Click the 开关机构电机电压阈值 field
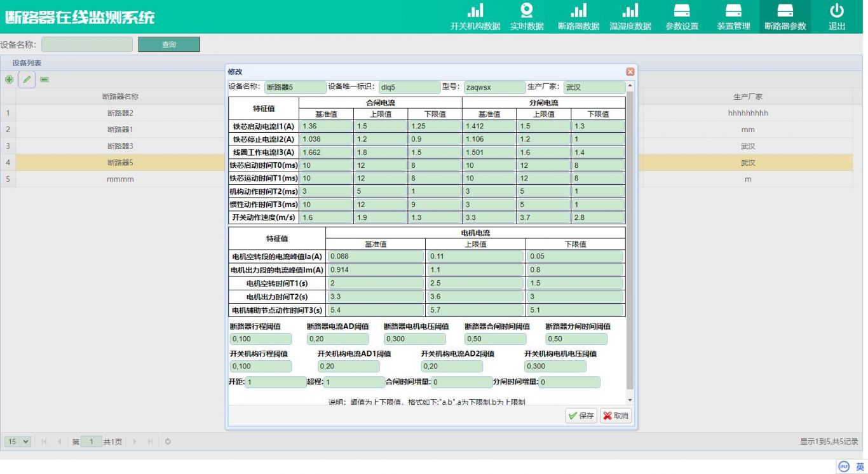The image size is (868, 474). click(x=555, y=366)
